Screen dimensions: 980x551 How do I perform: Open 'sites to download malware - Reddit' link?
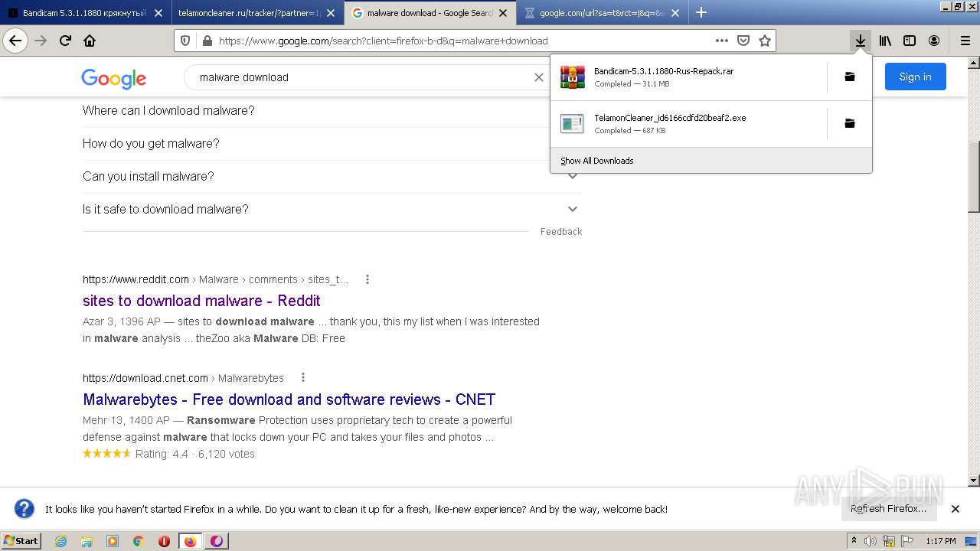(201, 301)
